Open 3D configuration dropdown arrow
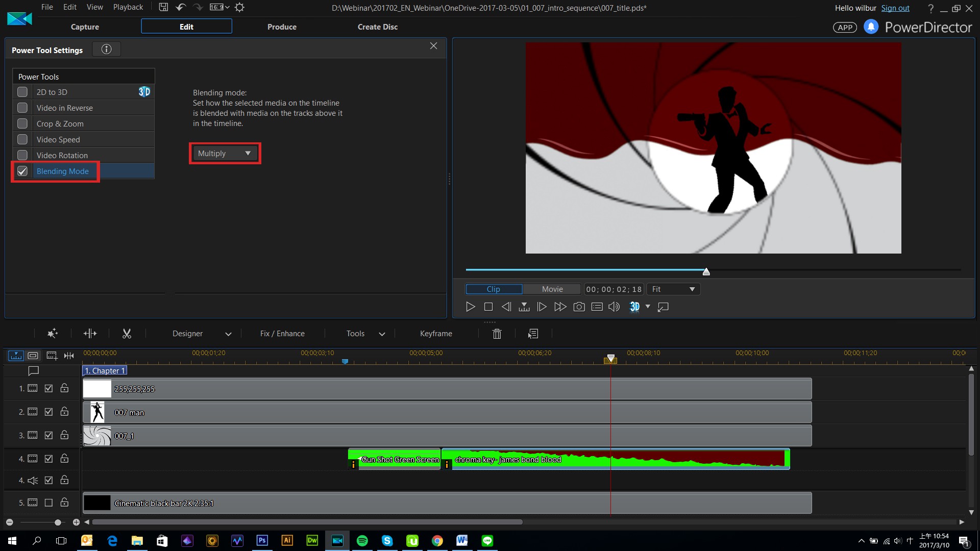980x551 pixels. [x=648, y=307]
